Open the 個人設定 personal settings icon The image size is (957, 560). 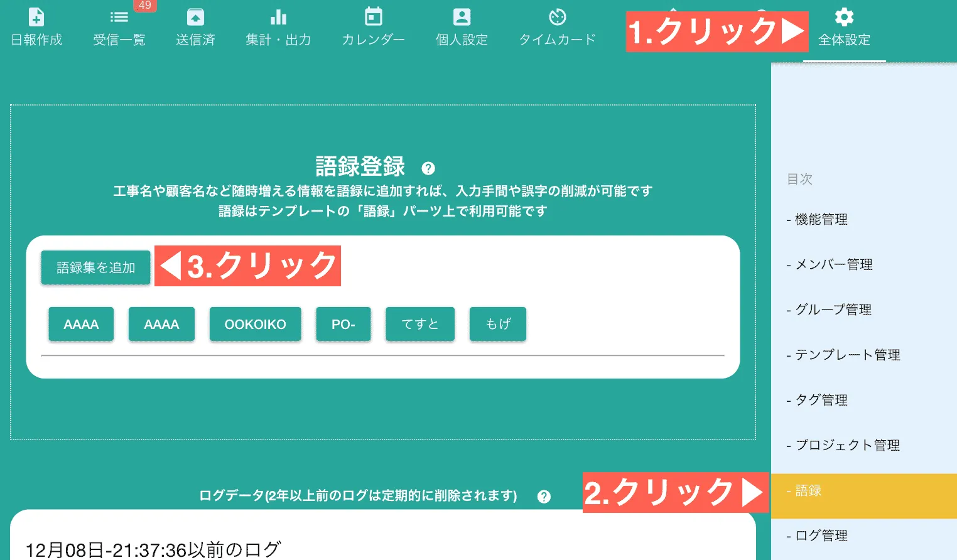[x=462, y=25]
